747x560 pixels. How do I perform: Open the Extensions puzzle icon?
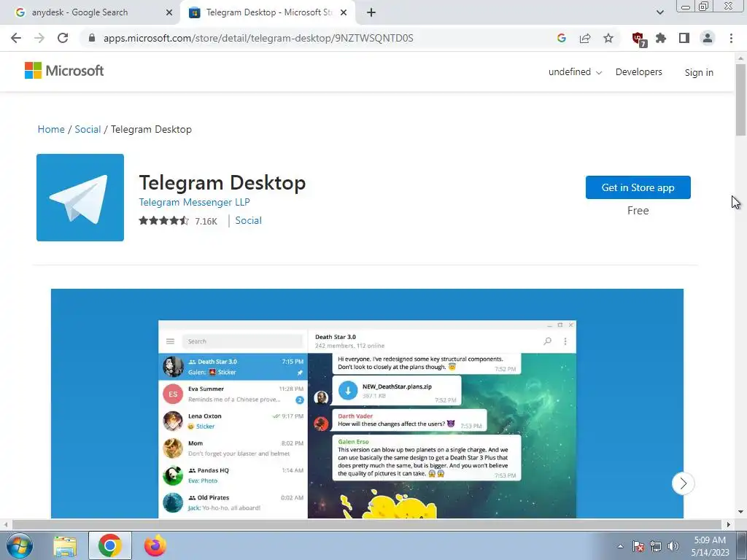(661, 38)
